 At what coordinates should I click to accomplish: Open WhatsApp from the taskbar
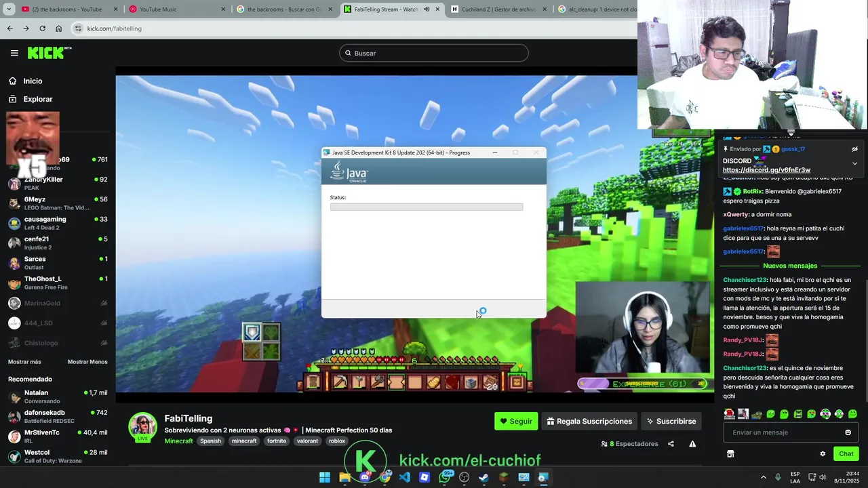point(445,477)
